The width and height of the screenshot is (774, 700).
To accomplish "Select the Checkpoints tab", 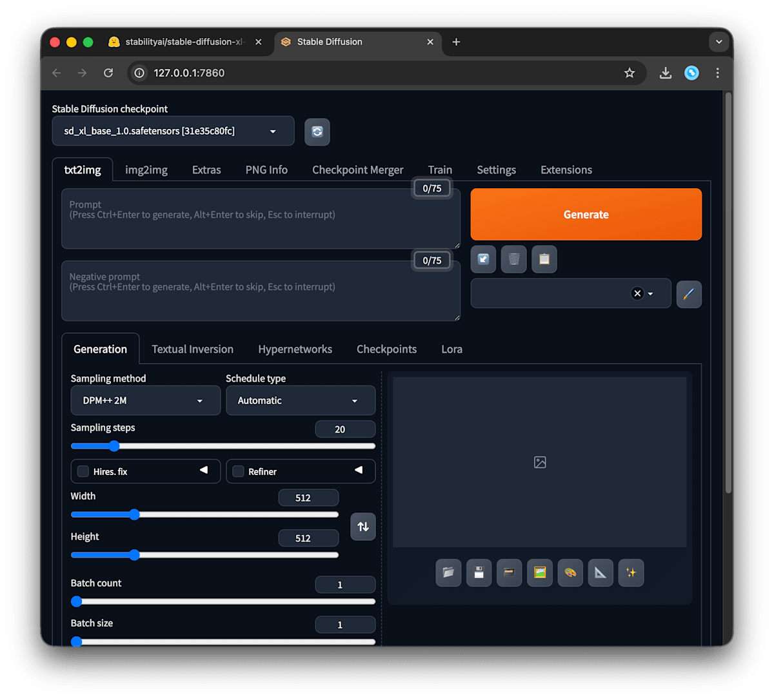I will [x=386, y=349].
